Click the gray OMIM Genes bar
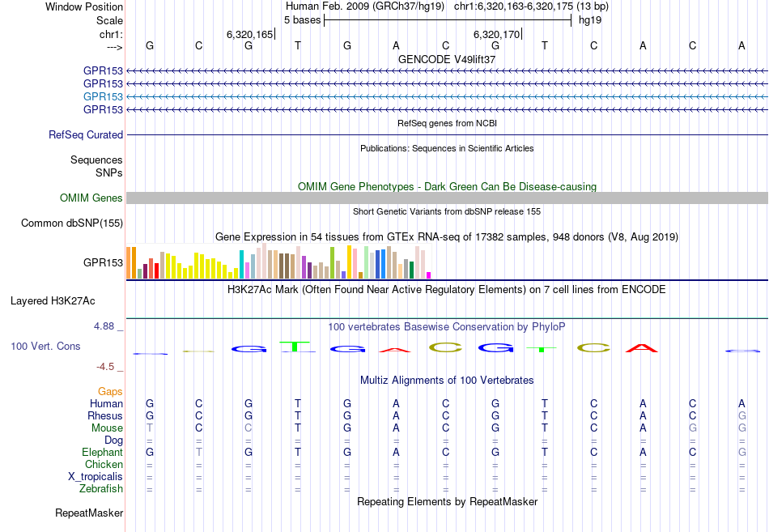This screenshot has width=769, height=532. pos(447,198)
